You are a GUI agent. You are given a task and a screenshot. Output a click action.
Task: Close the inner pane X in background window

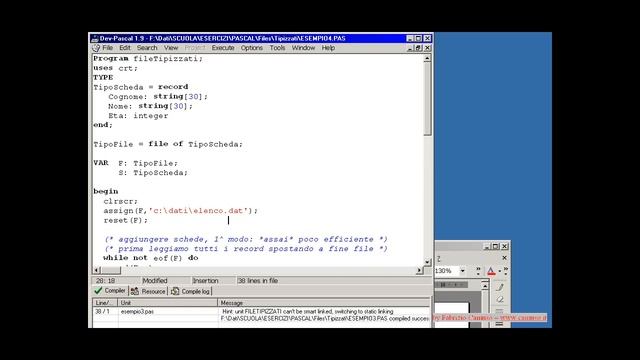click(504, 258)
